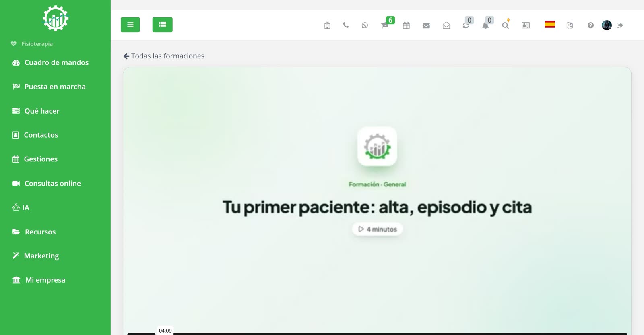Open the help question mark icon
This screenshot has height=335, width=644.
click(x=590, y=25)
